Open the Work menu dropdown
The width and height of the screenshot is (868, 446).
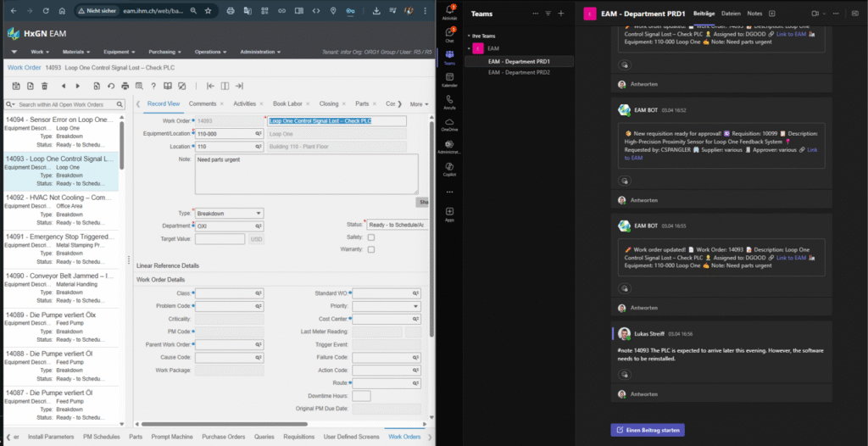pyautogui.click(x=40, y=52)
